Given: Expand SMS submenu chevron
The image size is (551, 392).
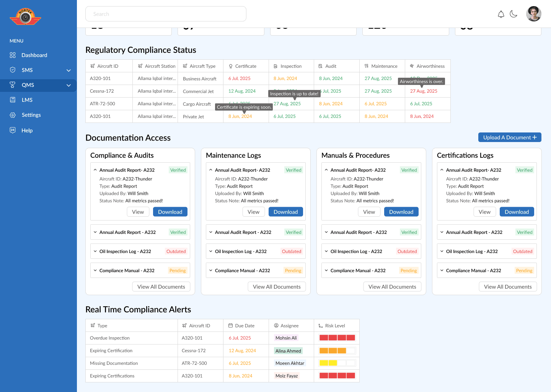Looking at the screenshot, I should (69, 70).
